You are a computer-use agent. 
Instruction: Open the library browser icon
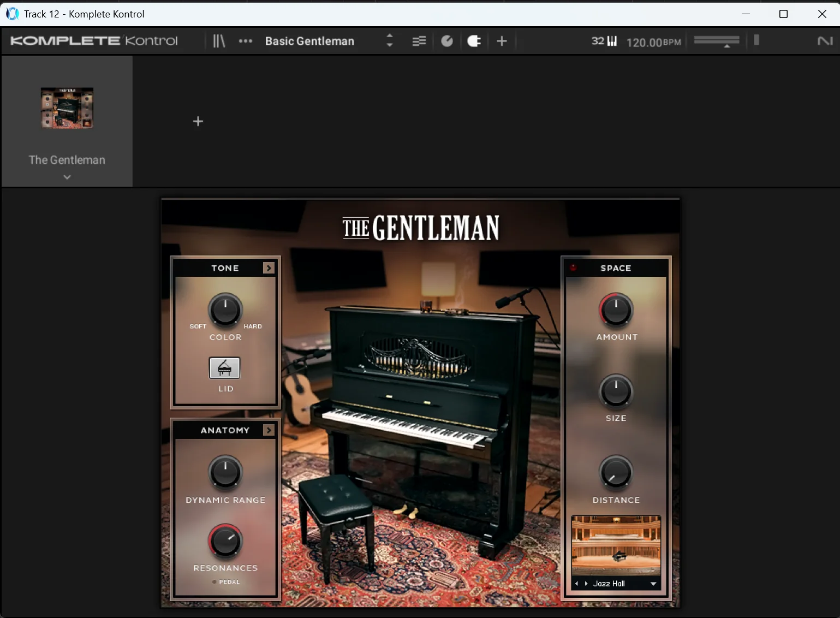point(219,41)
